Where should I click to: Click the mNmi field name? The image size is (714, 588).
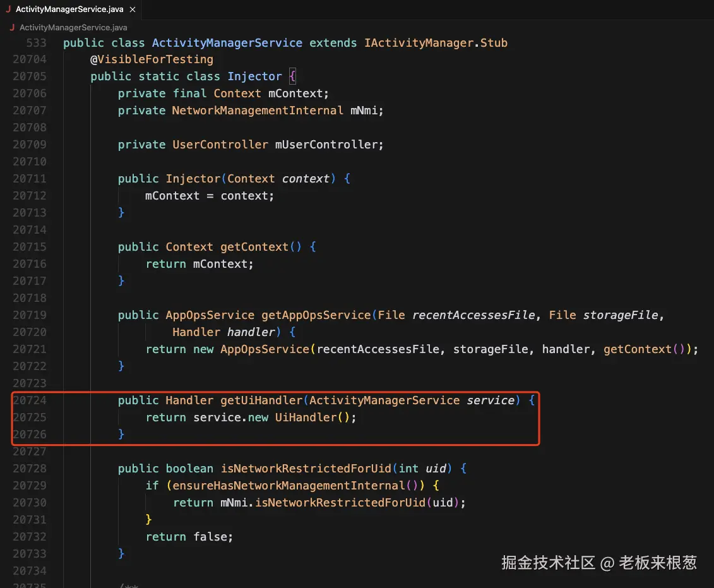364,111
